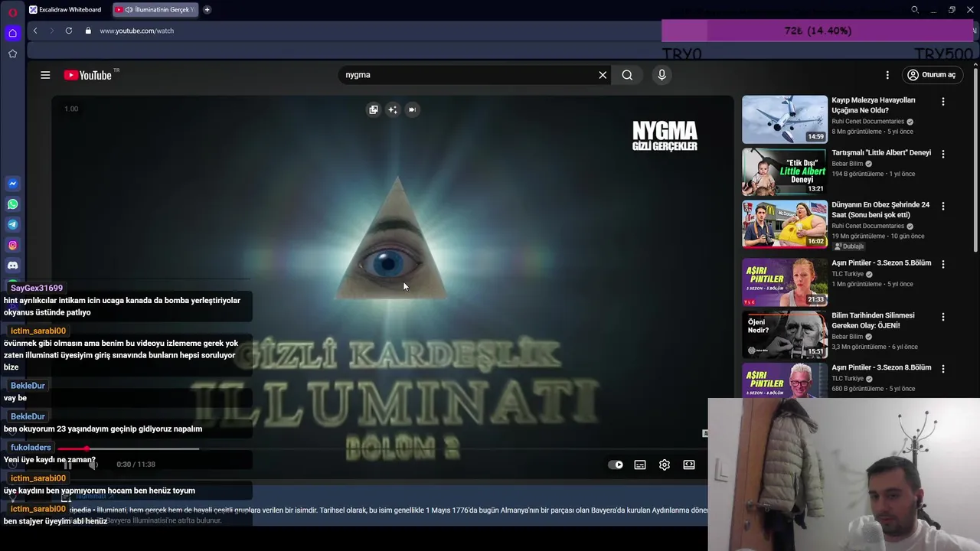This screenshot has height=551, width=980.
Task: Click the skip-forward icon above video
Action: (x=412, y=109)
